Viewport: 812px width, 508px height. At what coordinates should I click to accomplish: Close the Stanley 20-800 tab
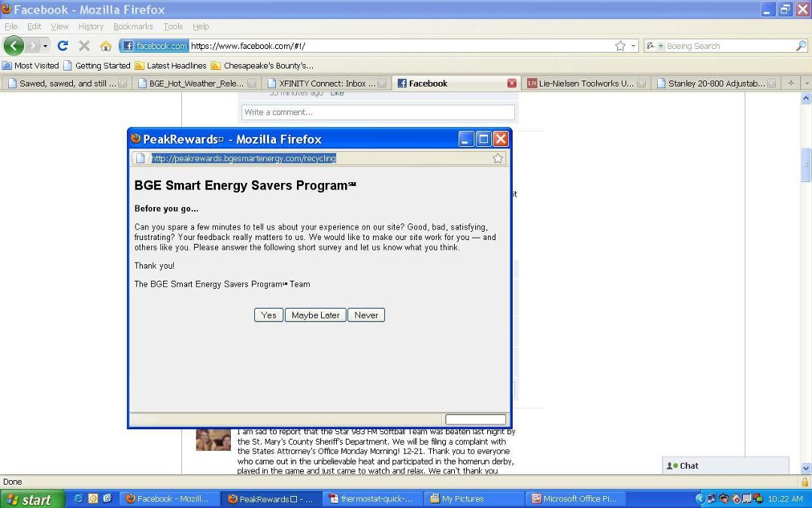tap(771, 84)
